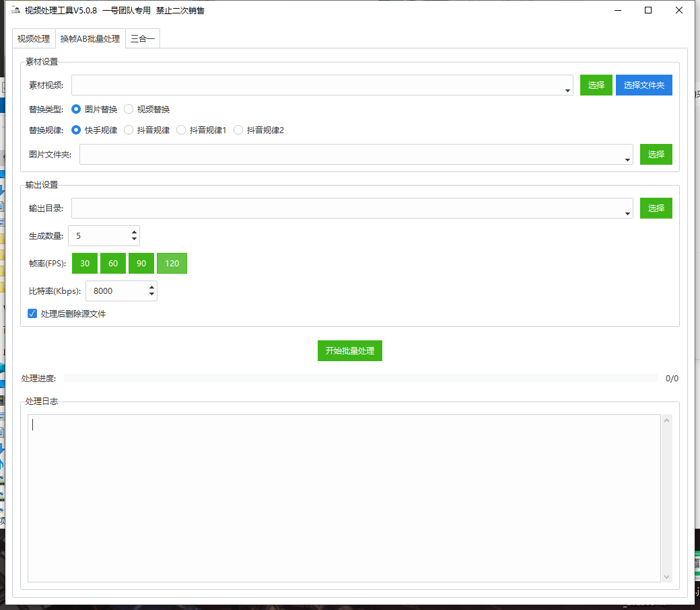Screen dimensions: 700x610
Task: Decrease the 生成数量 value with down arrow
Action: tap(135, 239)
